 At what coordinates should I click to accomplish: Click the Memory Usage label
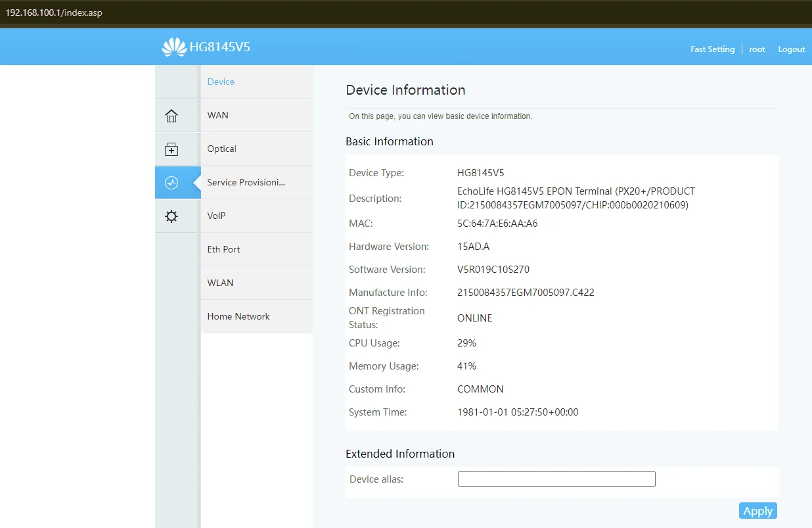click(384, 366)
